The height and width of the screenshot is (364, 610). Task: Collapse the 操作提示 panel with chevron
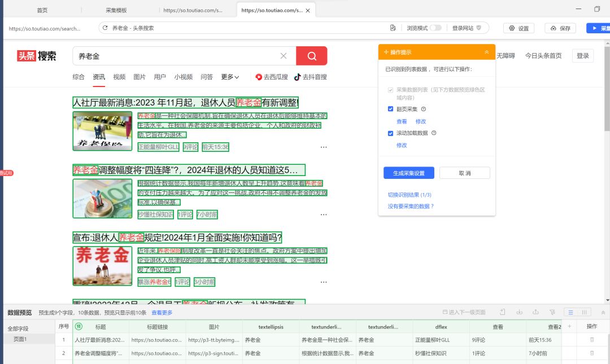point(487,52)
